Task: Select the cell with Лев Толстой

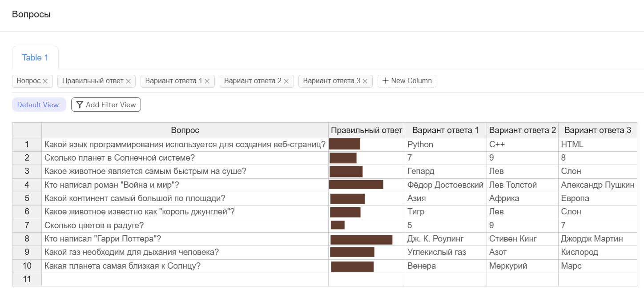Action: point(522,185)
